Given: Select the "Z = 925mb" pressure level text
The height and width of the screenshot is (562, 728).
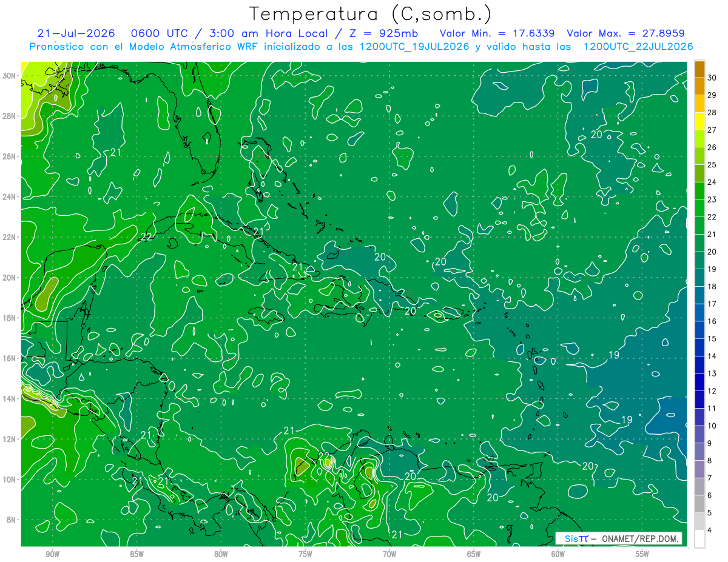Looking at the screenshot, I should point(382,33).
